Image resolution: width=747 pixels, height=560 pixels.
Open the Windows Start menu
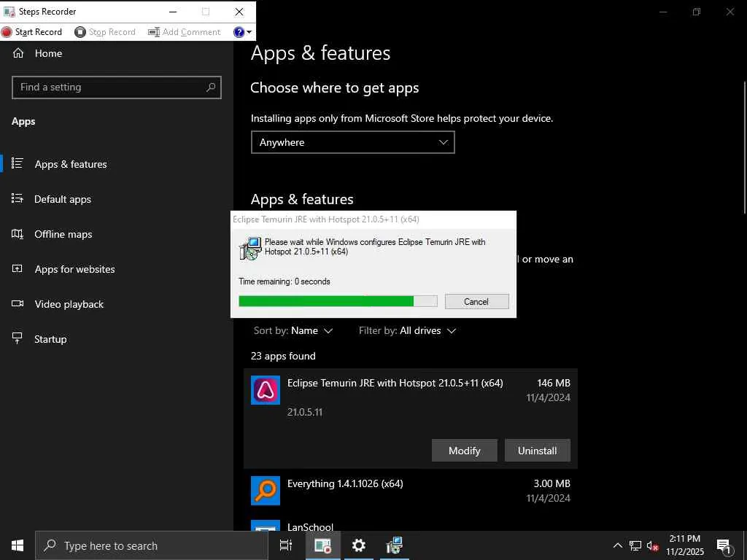pos(18,545)
